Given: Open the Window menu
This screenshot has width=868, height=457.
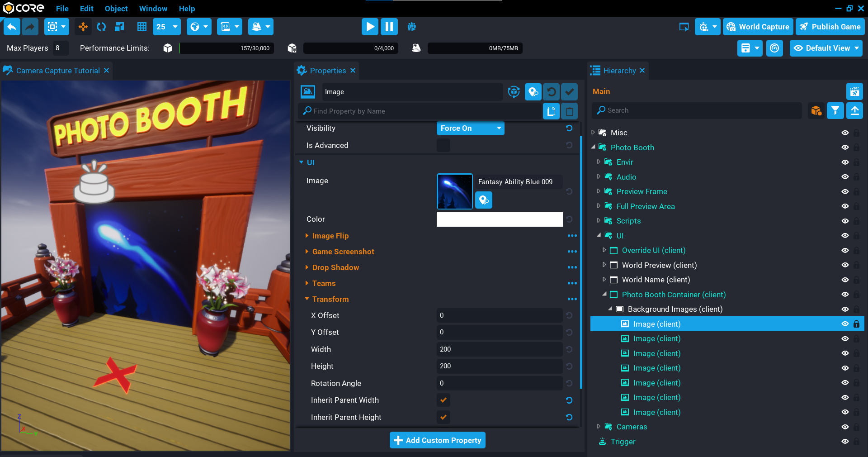Looking at the screenshot, I should click(153, 9).
